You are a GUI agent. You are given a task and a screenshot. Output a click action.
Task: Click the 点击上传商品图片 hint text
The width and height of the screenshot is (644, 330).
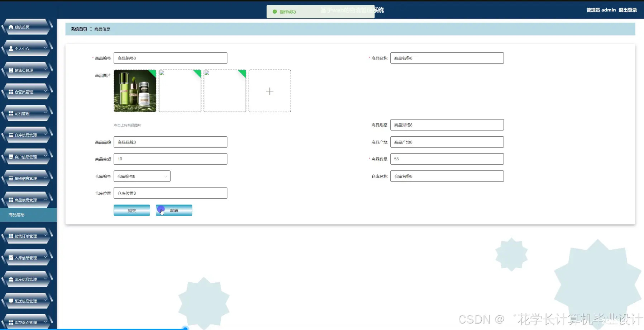point(127,125)
